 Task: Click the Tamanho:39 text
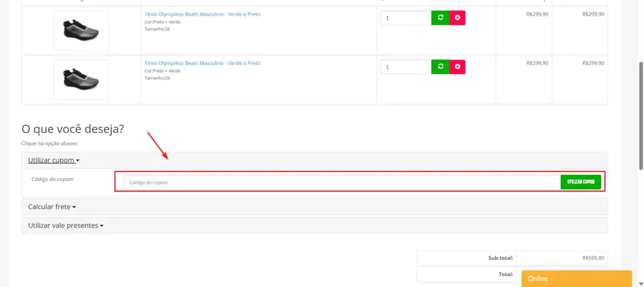[x=157, y=78]
